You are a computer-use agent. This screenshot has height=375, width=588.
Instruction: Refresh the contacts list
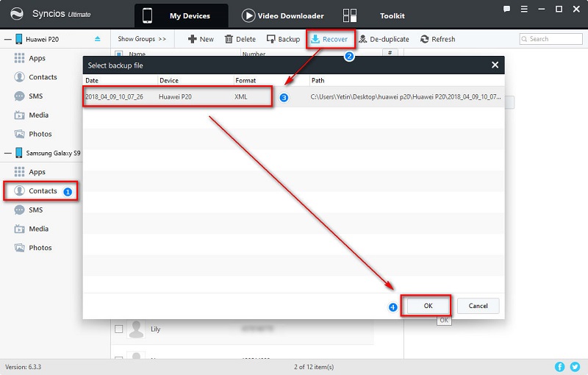(x=437, y=39)
